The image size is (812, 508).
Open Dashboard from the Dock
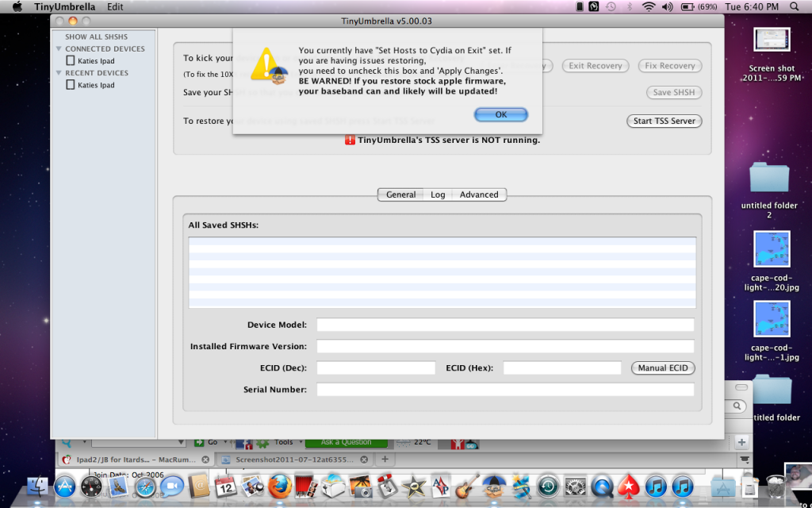coord(92,487)
